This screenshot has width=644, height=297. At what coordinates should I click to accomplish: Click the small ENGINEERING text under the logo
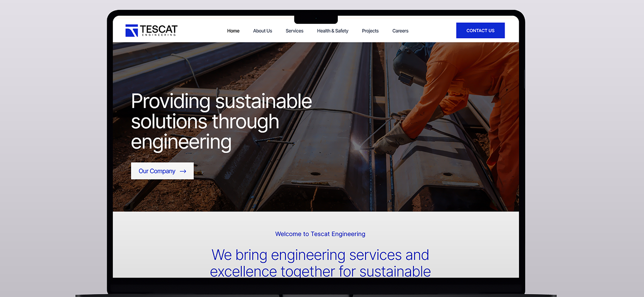coord(158,35)
